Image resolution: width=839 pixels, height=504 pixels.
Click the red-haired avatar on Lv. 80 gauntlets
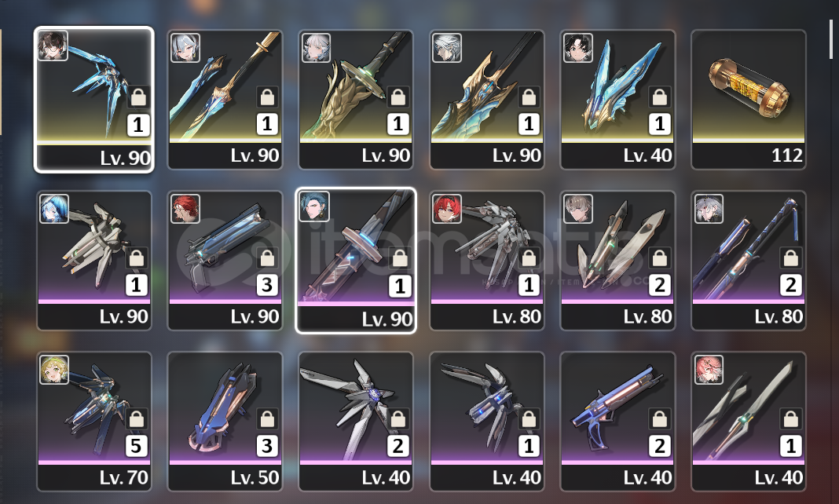(x=447, y=209)
